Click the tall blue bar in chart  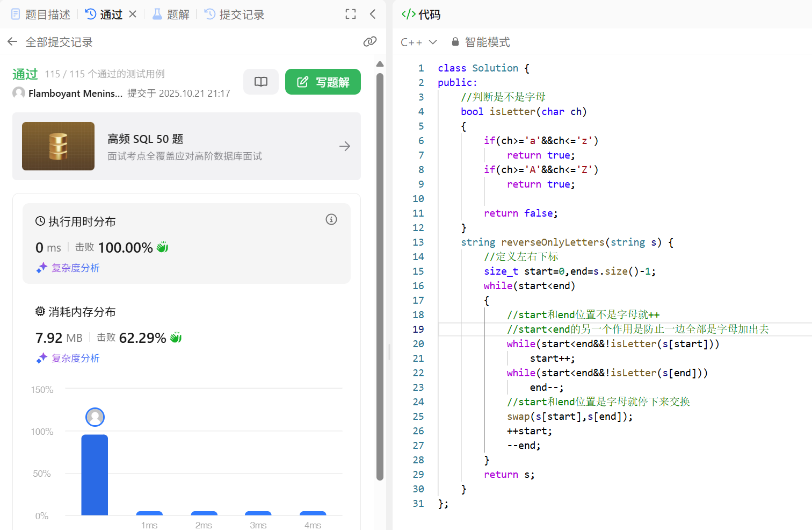(95, 475)
